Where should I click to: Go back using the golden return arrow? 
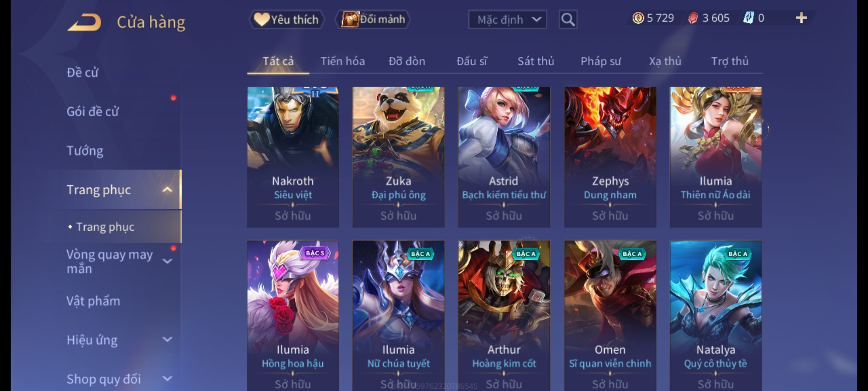point(84,22)
